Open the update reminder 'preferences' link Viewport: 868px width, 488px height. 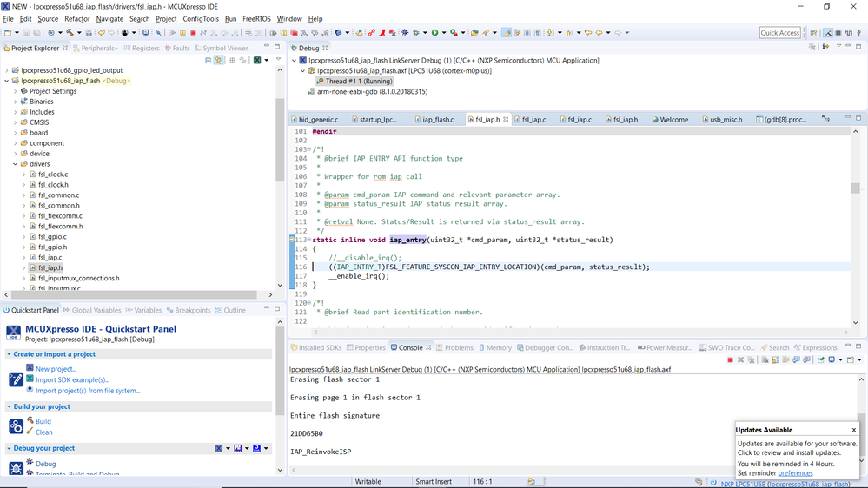(795, 473)
